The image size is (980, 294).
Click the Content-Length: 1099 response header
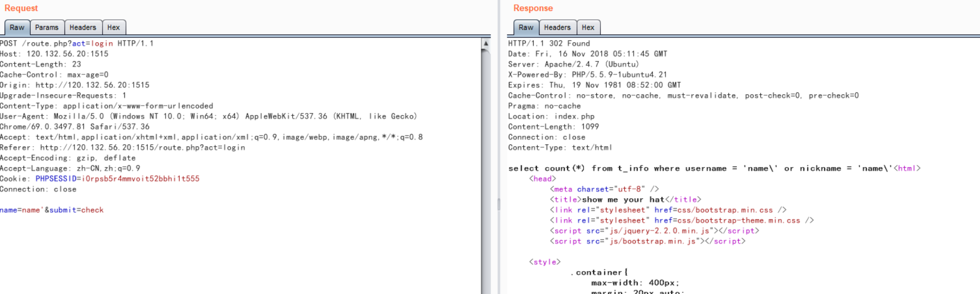(554, 127)
